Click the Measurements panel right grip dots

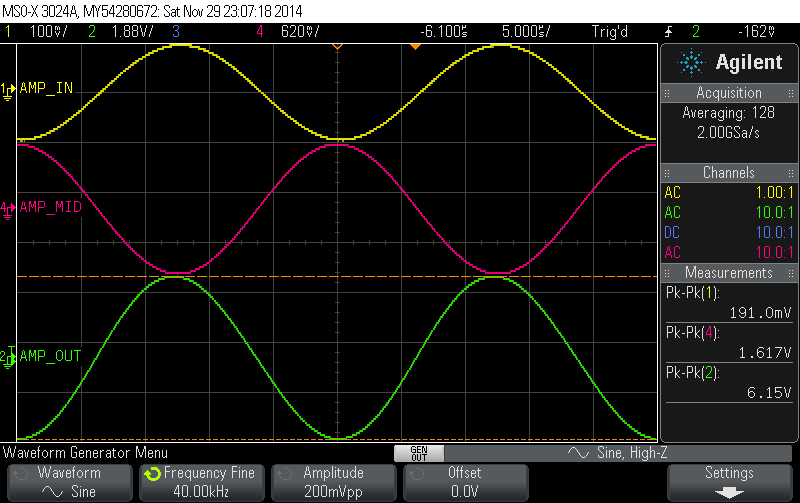coord(791,273)
